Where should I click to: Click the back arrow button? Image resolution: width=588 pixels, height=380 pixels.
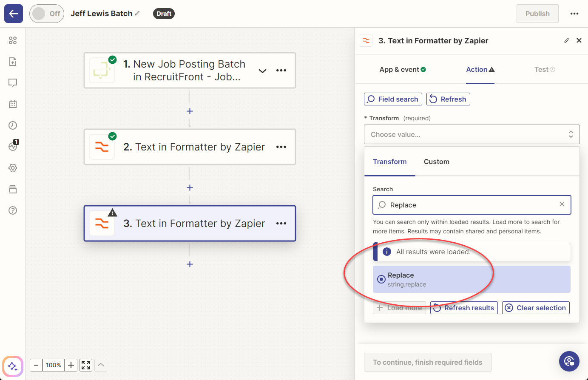(14, 14)
